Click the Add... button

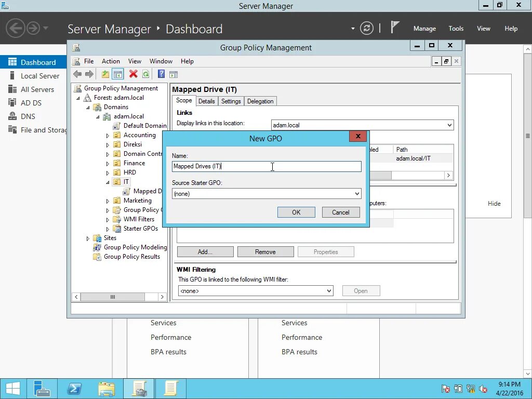[x=205, y=252]
